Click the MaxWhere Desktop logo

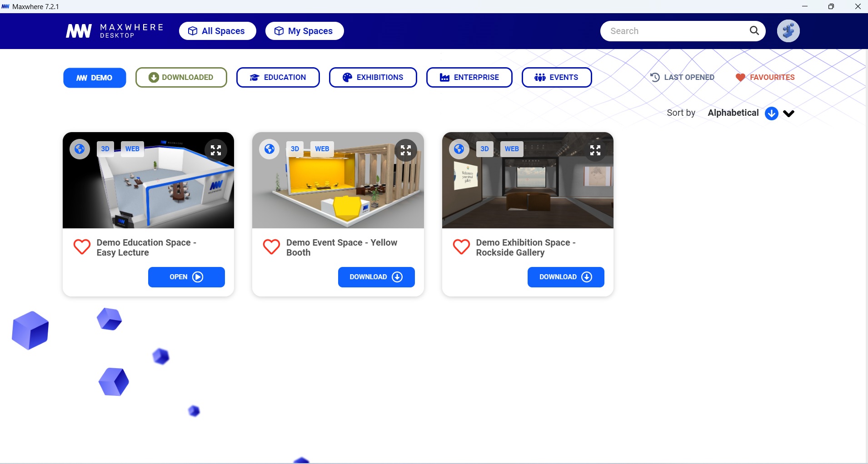tap(115, 31)
